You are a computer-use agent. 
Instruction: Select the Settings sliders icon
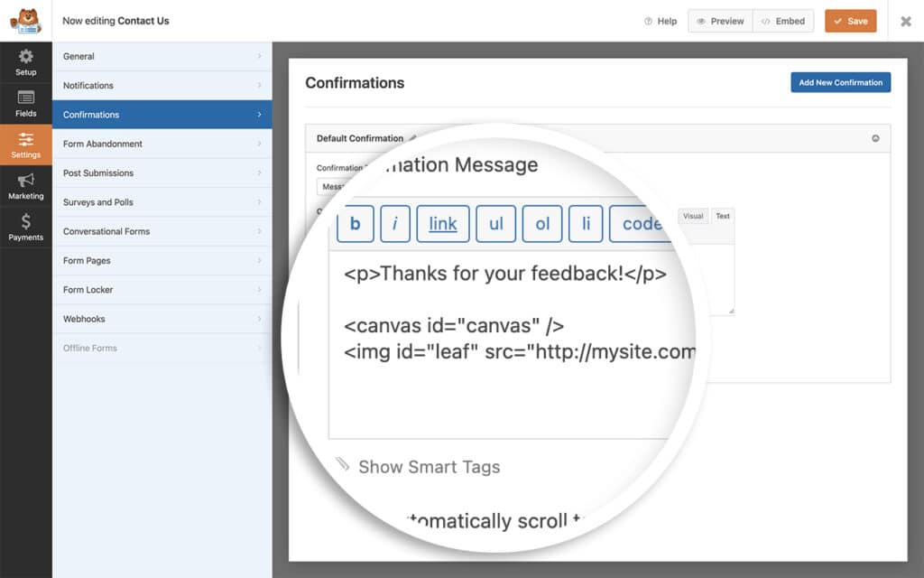pos(25,144)
